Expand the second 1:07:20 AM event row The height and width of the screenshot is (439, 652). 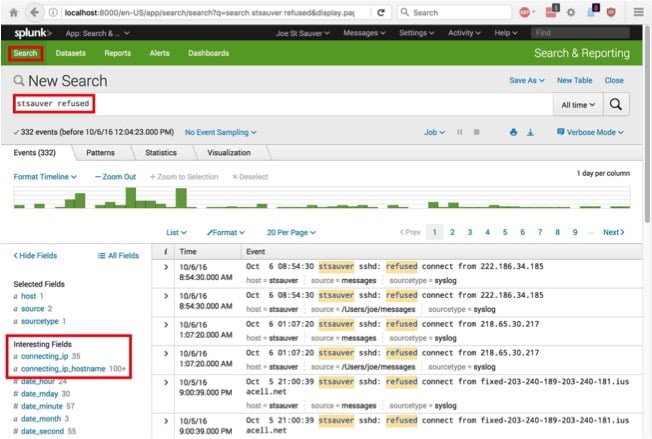coord(166,353)
